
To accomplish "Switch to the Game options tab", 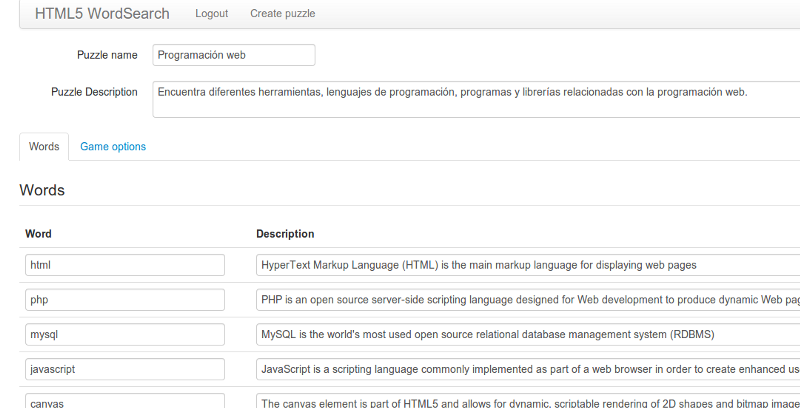I will (113, 146).
